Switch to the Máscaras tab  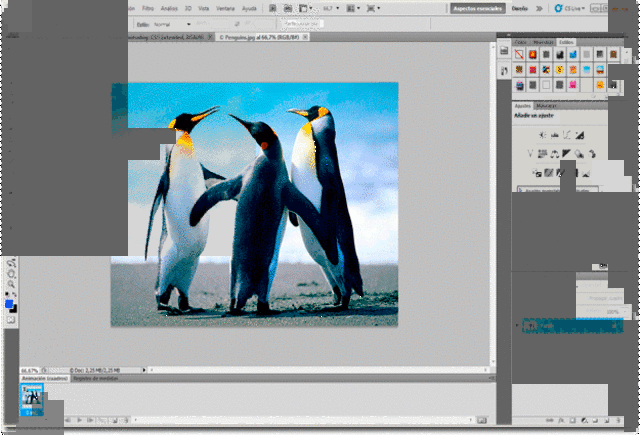tap(546, 106)
